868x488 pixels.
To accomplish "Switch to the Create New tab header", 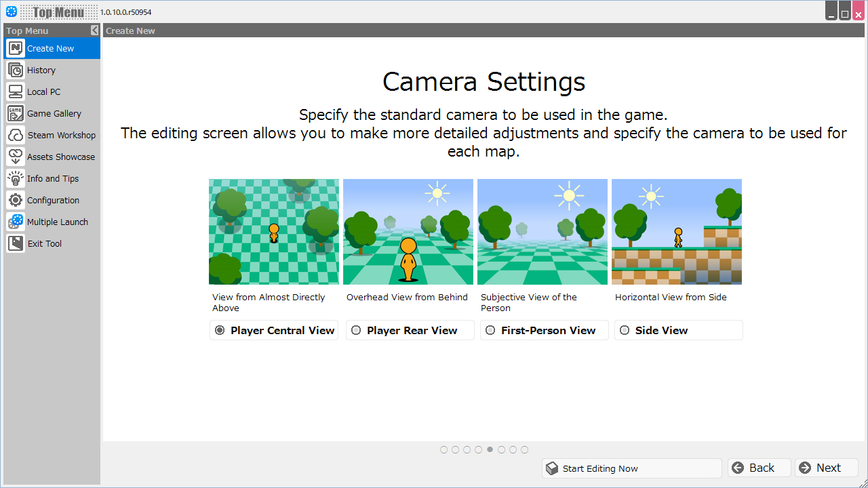I will pos(130,30).
